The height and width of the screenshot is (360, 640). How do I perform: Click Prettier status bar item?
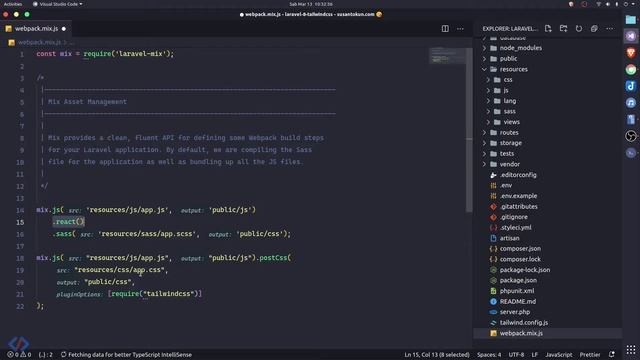click(x=590, y=355)
